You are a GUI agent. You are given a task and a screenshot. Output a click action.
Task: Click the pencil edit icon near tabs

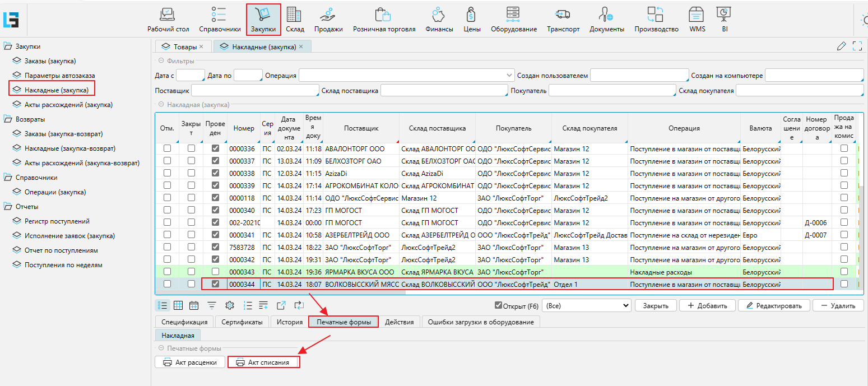pos(841,46)
